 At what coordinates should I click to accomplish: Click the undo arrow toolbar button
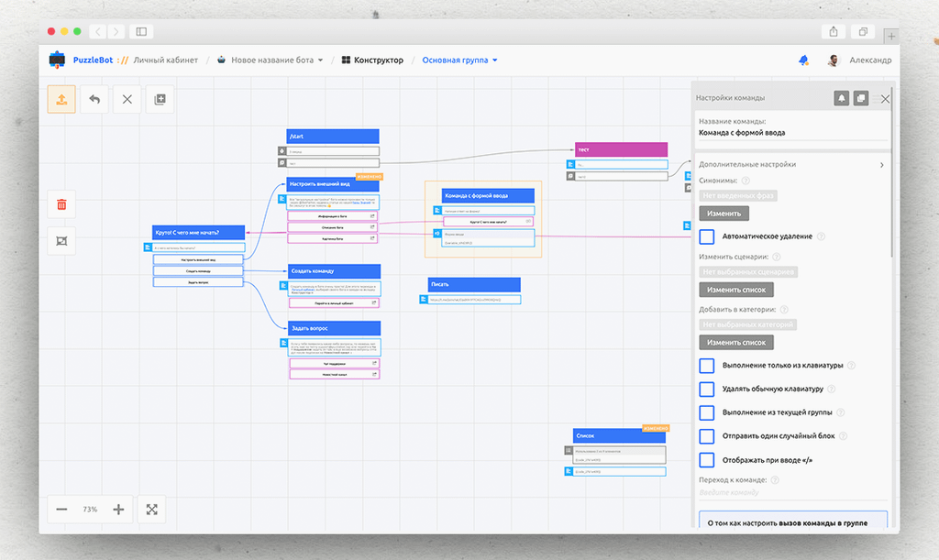pos(94,99)
